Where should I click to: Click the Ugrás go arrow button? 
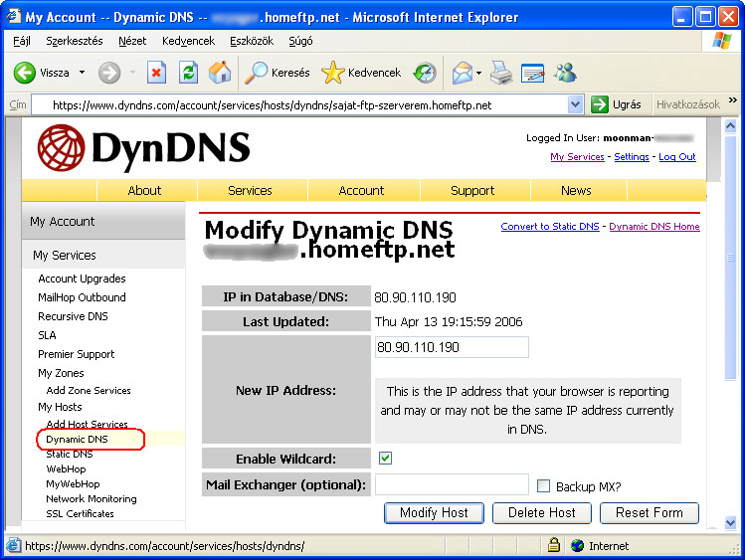[600, 104]
